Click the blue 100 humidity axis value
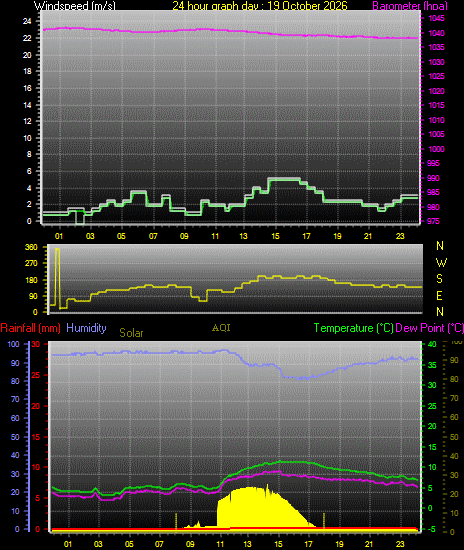Image resolution: width=464 pixels, height=550 pixels. (x=13, y=344)
